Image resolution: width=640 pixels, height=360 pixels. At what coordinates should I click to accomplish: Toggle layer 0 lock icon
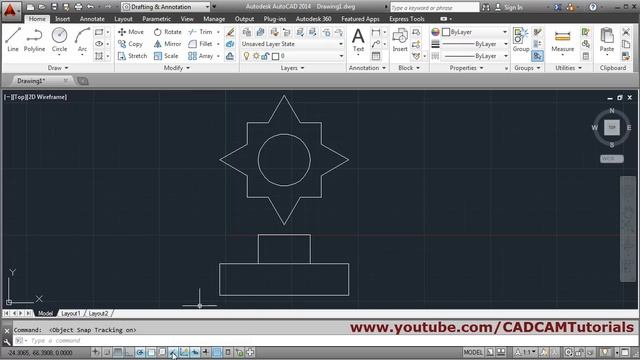[x=265, y=56]
